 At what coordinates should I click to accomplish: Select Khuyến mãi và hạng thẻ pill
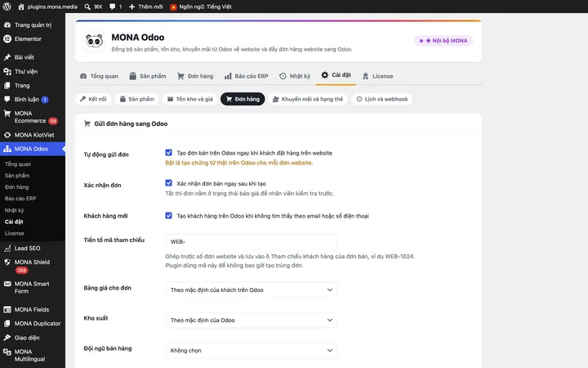point(308,99)
